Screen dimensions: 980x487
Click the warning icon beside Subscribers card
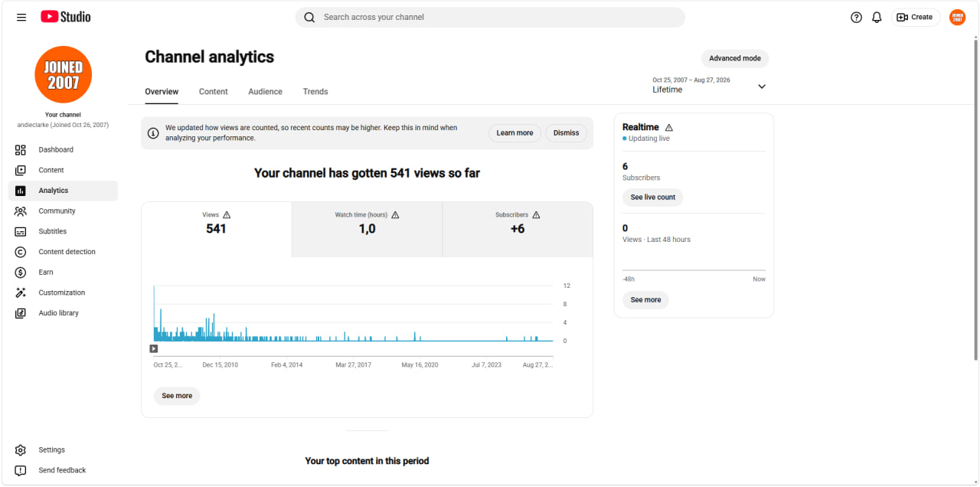coord(536,215)
